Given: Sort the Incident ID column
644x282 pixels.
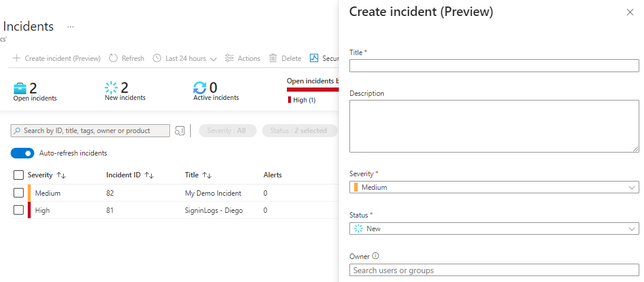Looking at the screenshot, I should [149, 176].
